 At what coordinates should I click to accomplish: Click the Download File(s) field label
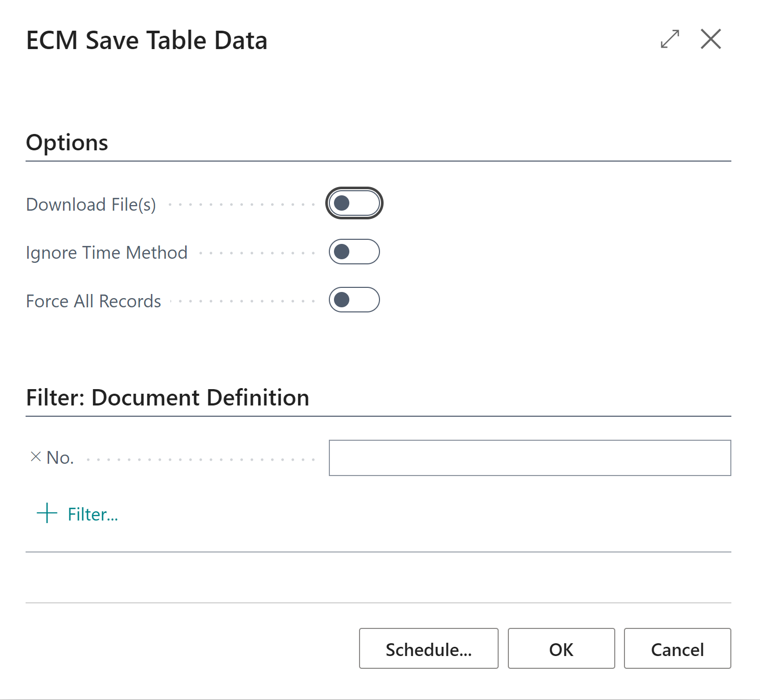coord(91,205)
